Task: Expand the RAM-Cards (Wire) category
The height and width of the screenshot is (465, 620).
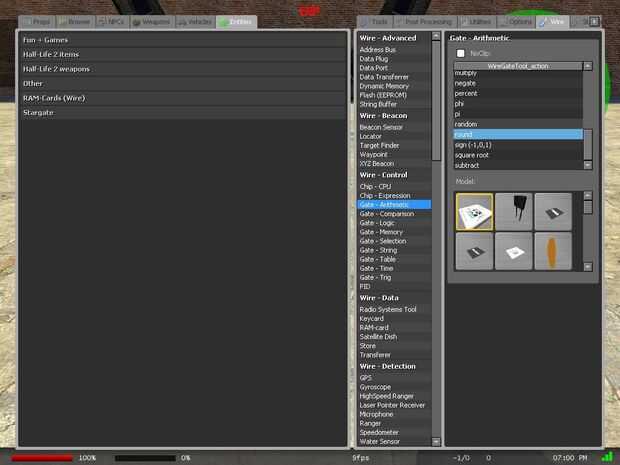Action: [x=183, y=98]
